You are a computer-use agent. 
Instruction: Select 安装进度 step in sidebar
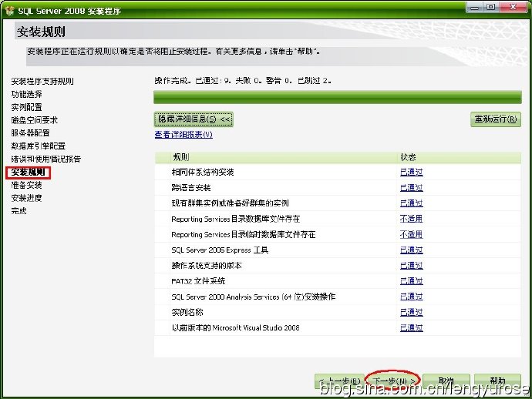click(26, 198)
